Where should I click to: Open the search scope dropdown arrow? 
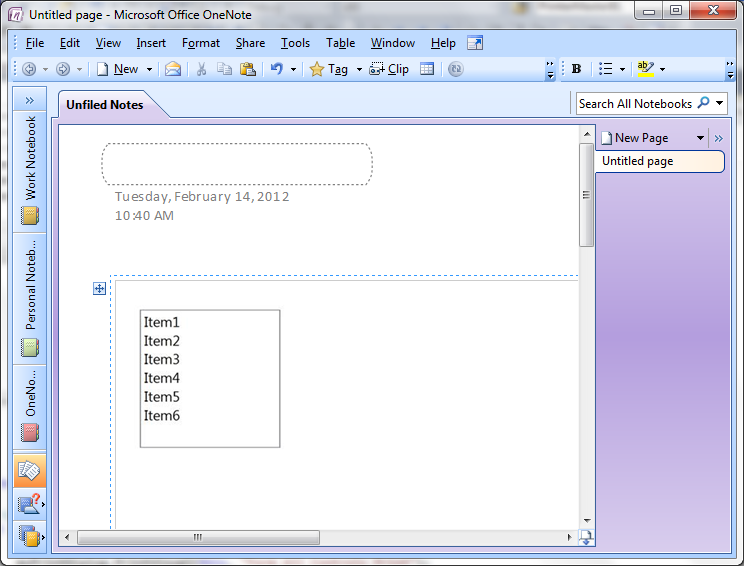pos(719,103)
